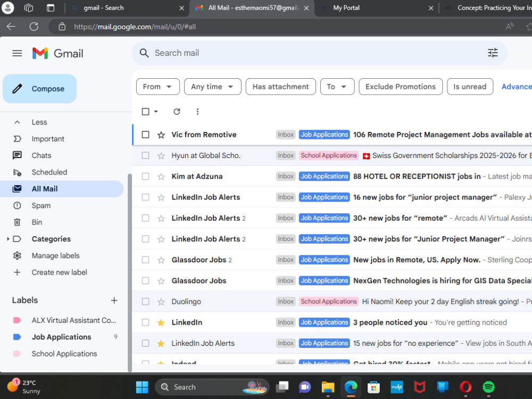Viewport: 532px width, 399px height.
Task: Select the 30+ new jobs for remote checkbox
Action: (x=146, y=218)
